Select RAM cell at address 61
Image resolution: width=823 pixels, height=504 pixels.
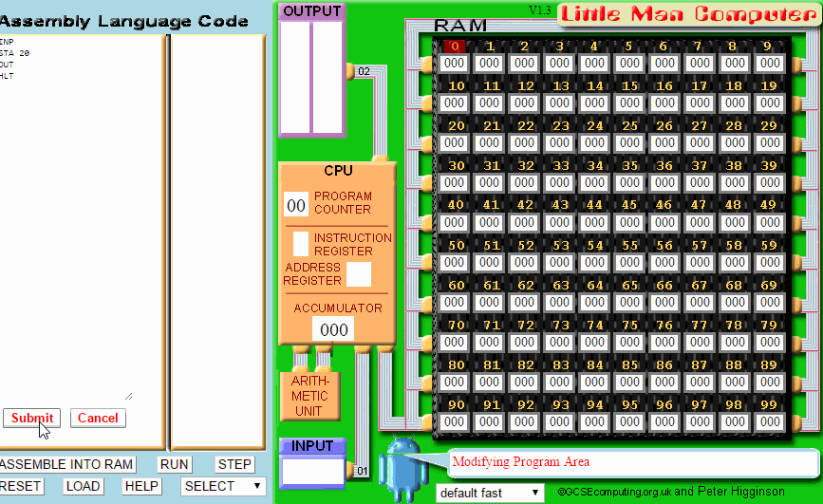[x=489, y=303]
